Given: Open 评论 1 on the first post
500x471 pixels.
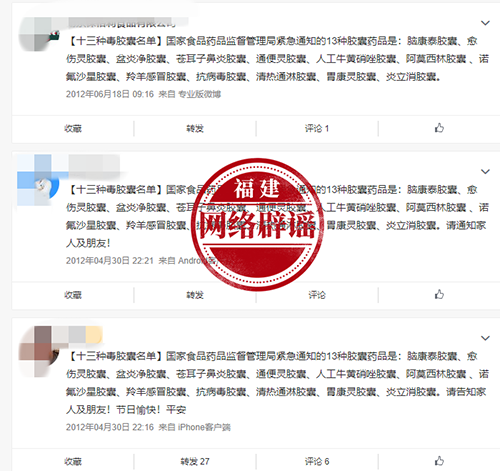Looking at the screenshot, I should (x=317, y=128).
